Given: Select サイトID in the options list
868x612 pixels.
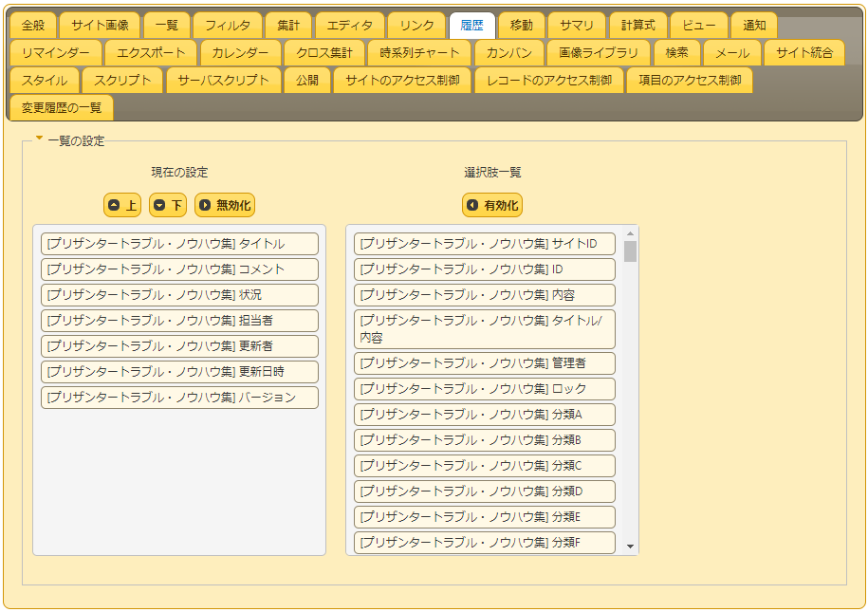Looking at the screenshot, I should click(x=485, y=244).
